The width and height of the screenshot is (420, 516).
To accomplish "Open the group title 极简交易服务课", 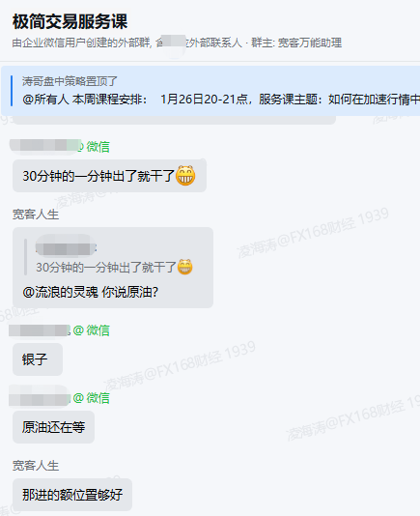I will click(x=70, y=21).
